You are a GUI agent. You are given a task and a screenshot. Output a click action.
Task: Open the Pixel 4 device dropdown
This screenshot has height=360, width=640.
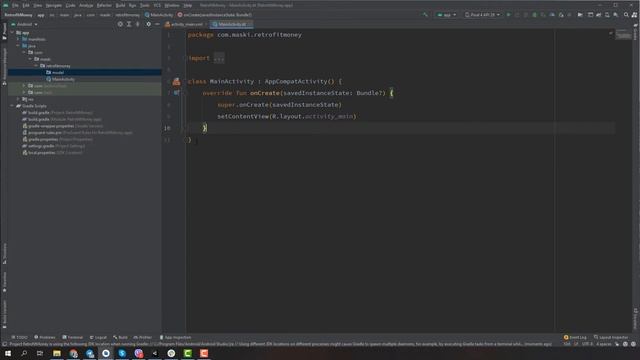coord(482,15)
